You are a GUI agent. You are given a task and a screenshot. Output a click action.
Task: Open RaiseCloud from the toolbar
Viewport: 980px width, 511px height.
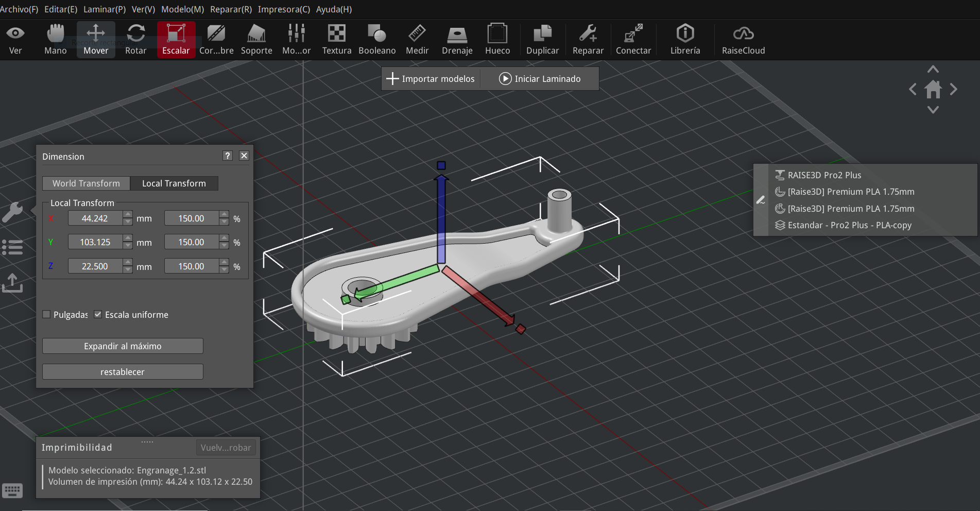pos(743,40)
